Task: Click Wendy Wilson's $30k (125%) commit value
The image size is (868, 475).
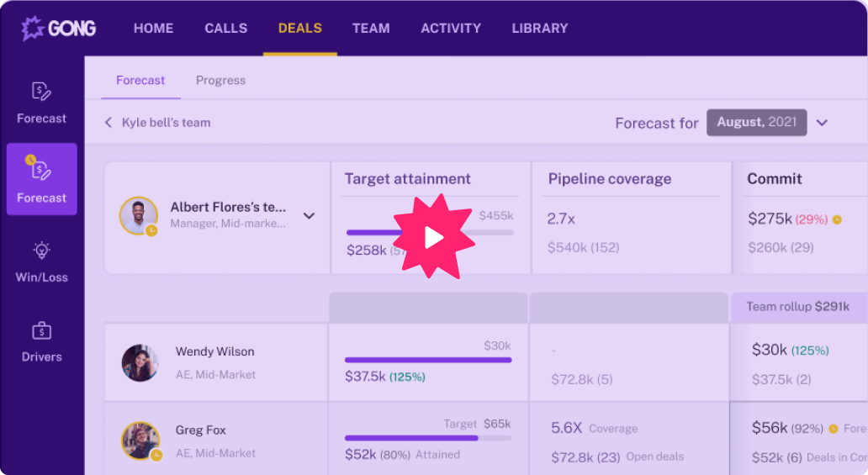Action: pyautogui.click(x=790, y=350)
